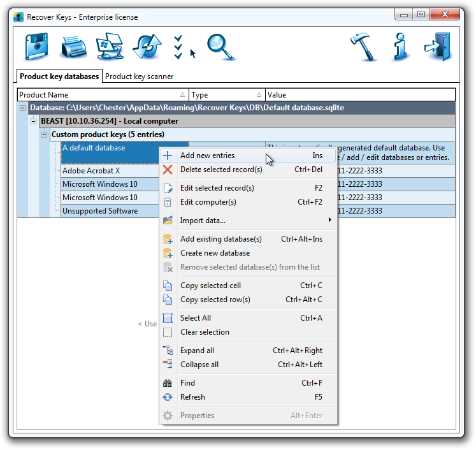Choose Delete selected record(s)
The image size is (476, 450).
(249, 170)
